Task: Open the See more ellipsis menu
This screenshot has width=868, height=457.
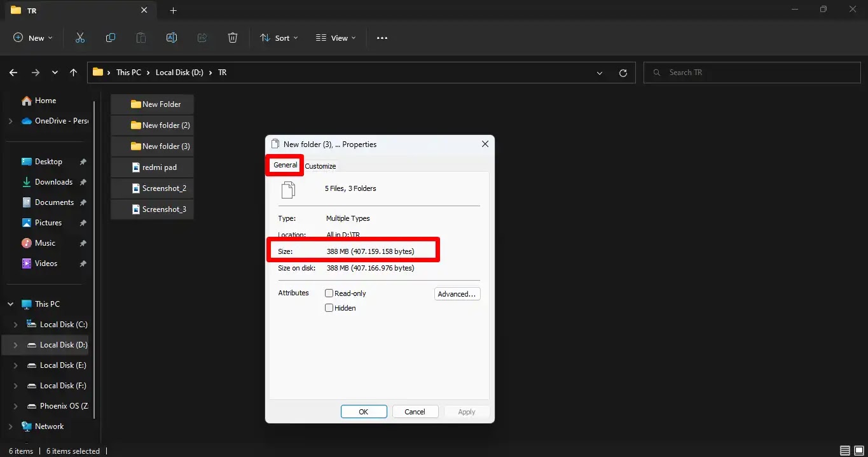Action: pos(382,38)
